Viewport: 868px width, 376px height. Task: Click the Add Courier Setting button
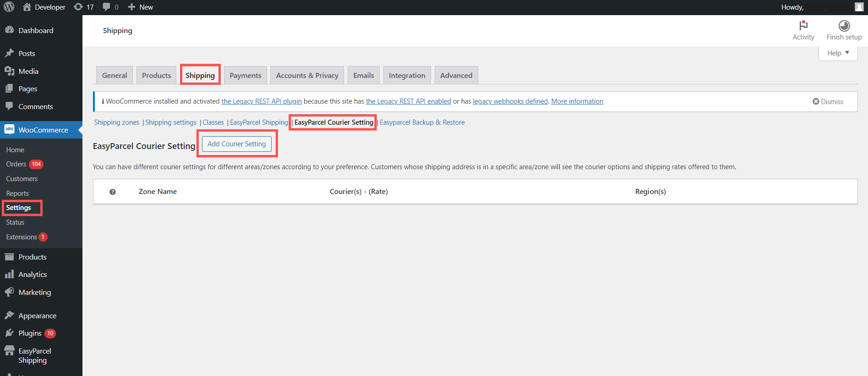pos(237,144)
